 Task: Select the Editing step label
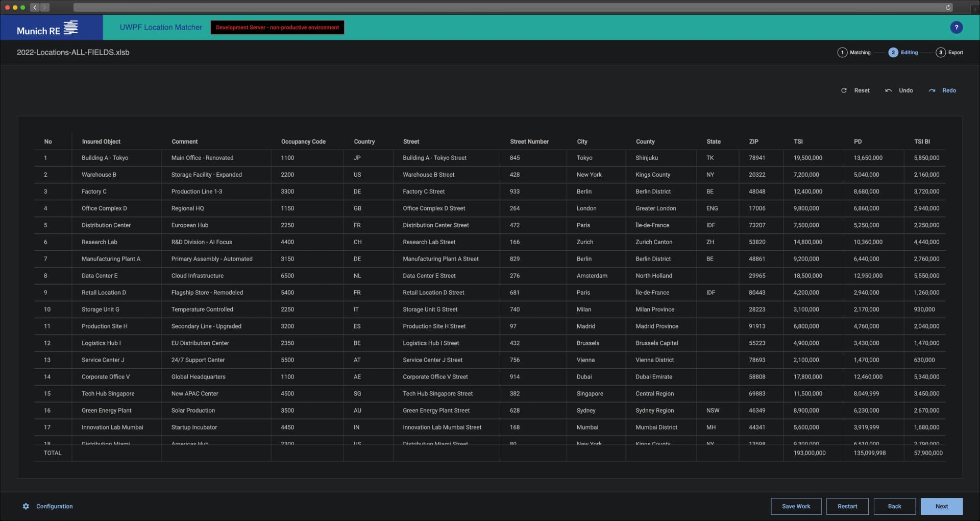[x=909, y=53]
